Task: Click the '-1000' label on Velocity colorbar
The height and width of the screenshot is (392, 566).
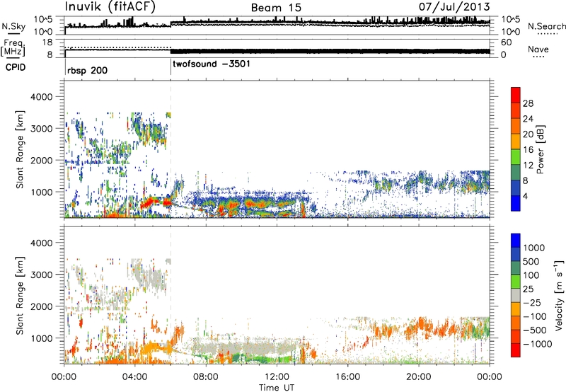Action: tap(537, 344)
